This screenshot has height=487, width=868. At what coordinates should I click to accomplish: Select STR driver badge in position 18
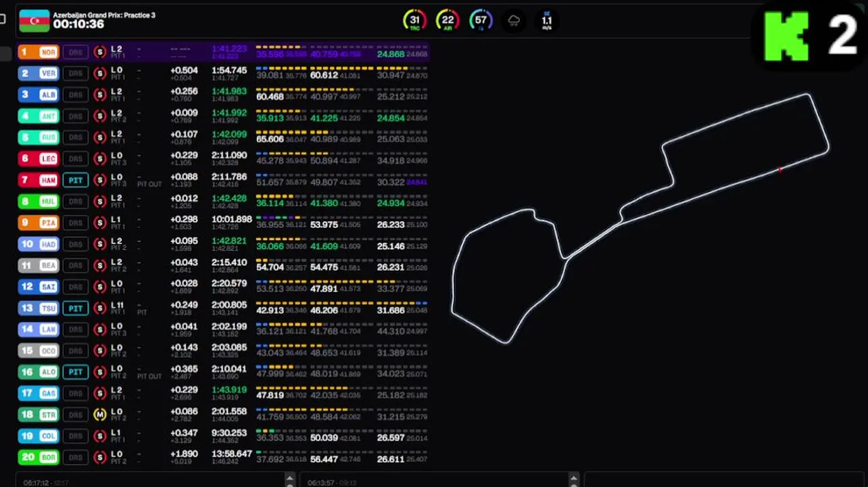click(x=39, y=415)
